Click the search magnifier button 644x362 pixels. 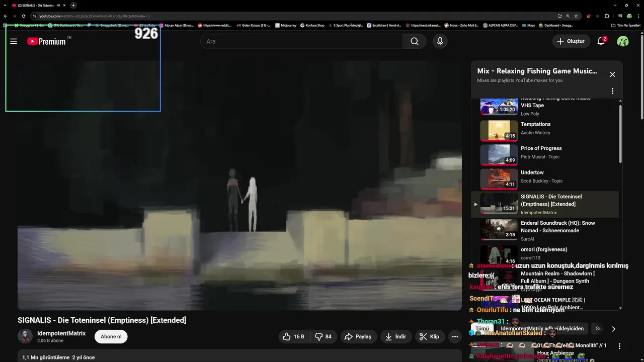415,41
